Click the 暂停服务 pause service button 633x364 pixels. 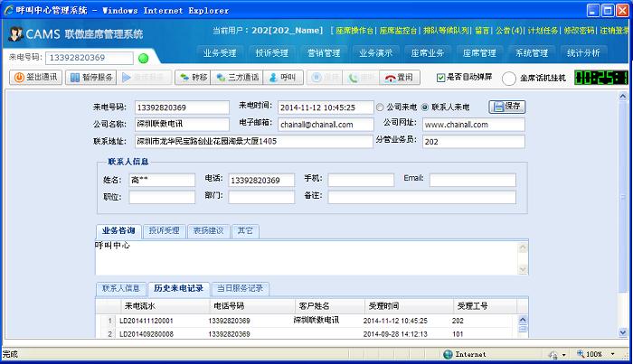point(90,78)
